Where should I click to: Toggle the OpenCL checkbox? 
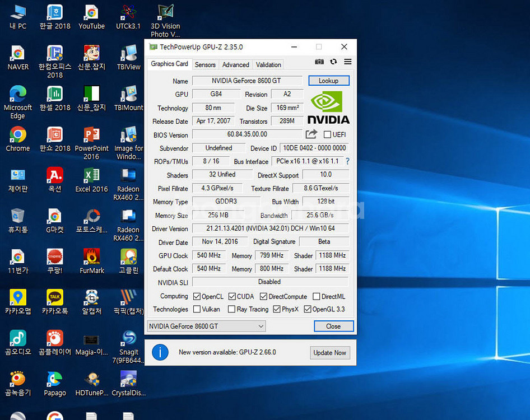pyautogui.click(x=197, y=296)
